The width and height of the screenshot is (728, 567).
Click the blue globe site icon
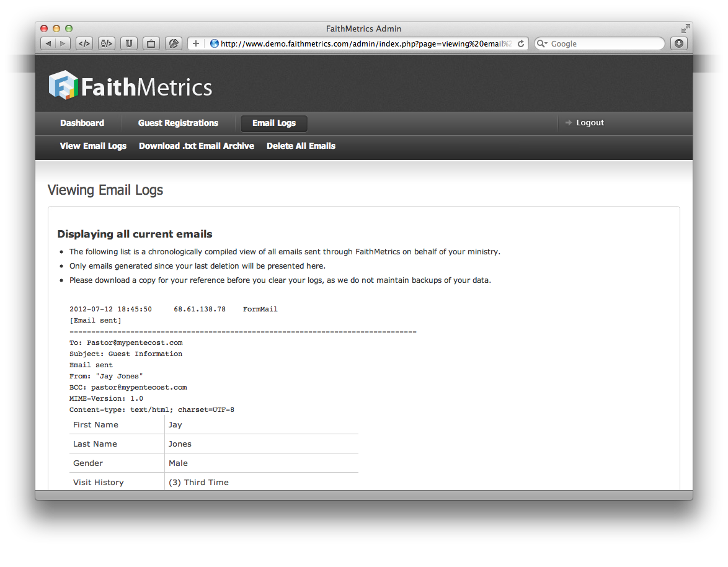[x=214, y=43]
